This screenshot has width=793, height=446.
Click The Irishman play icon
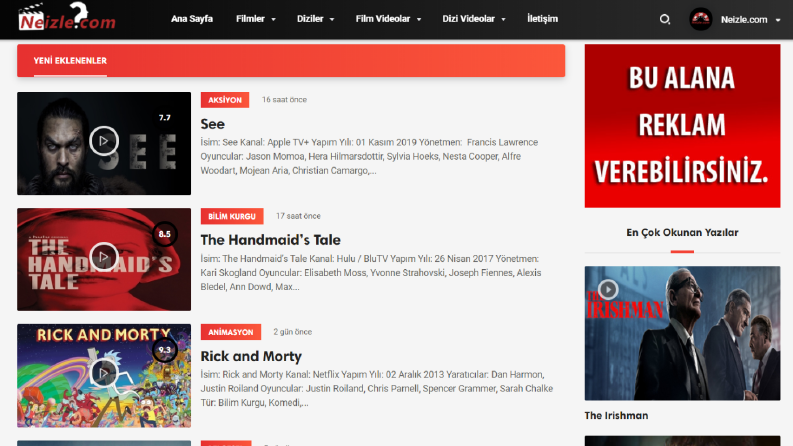click(608, 289)
